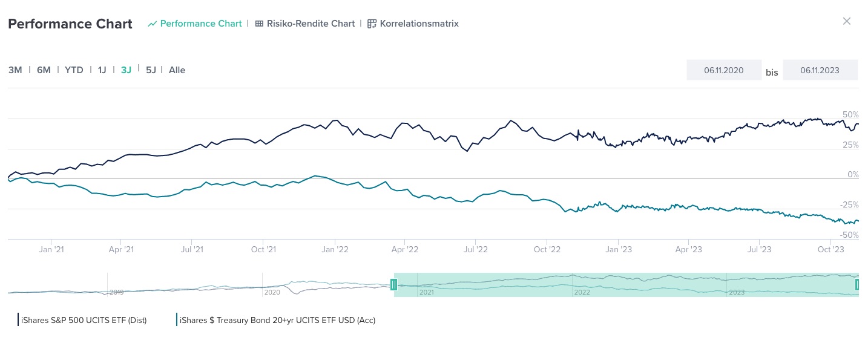Click the left range slider handle

(x=393, y=284)
